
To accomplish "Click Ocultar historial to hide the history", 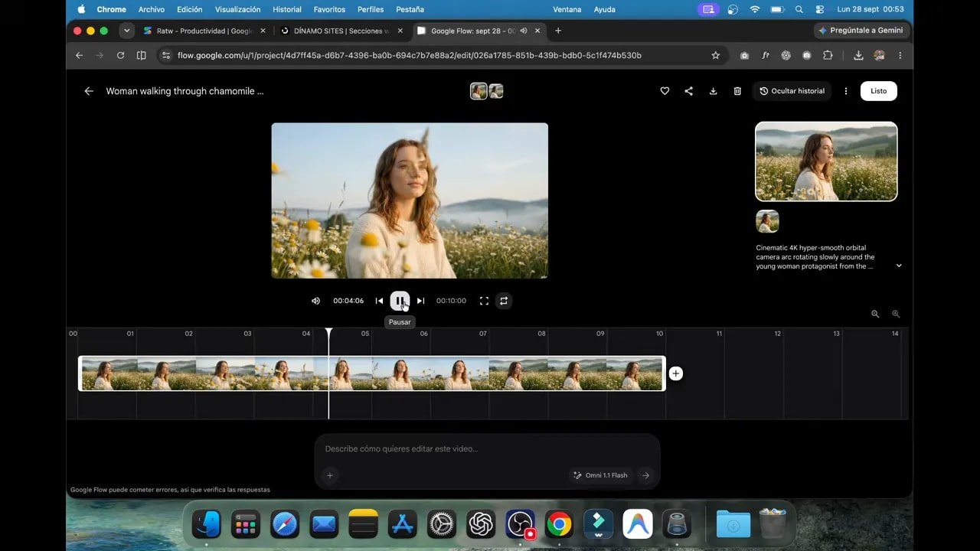I will 792,91.
